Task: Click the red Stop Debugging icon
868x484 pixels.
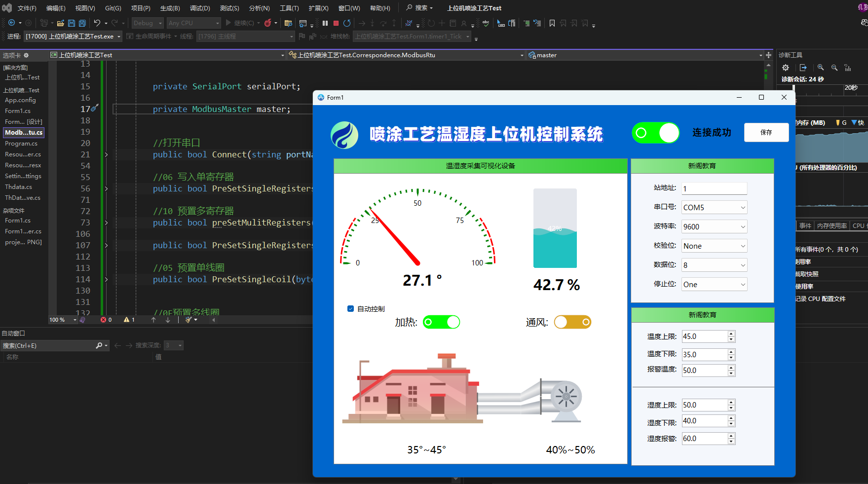Action: click(x=336, y=23)
